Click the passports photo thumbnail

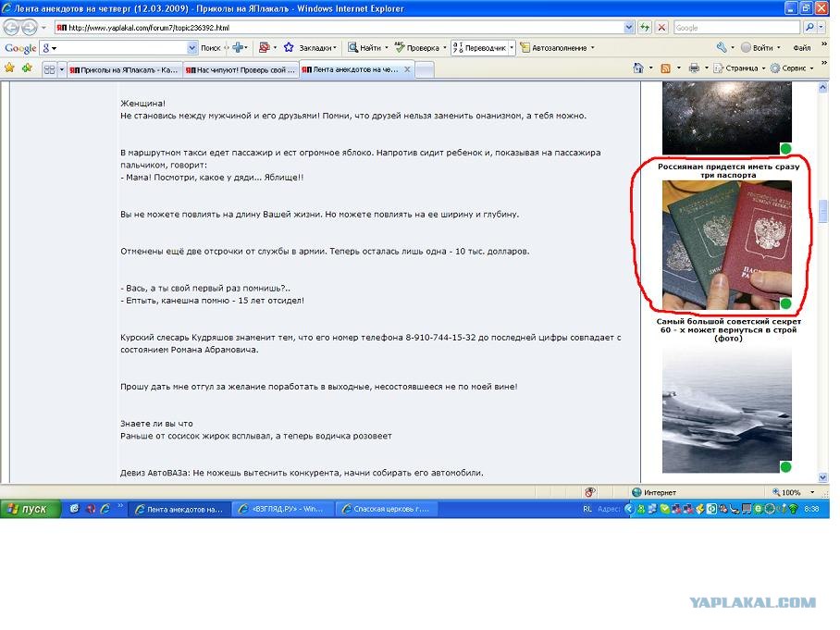point(726,245)
